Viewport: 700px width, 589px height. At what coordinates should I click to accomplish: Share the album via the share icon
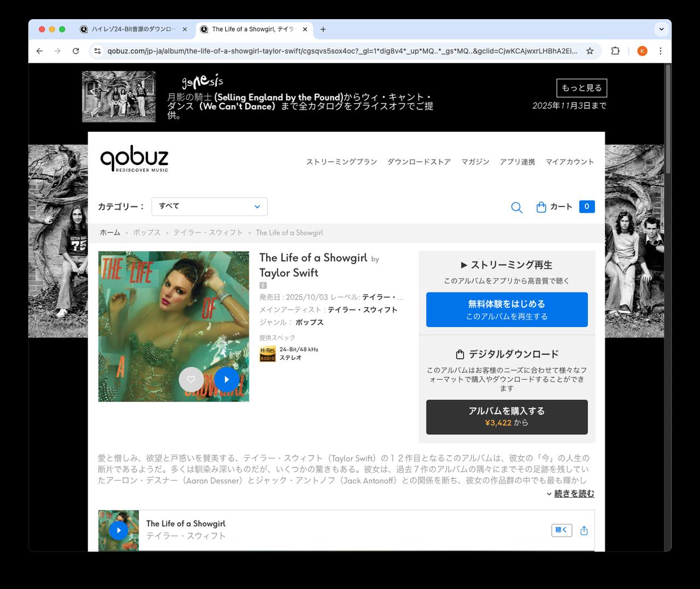tap(584, 530)
